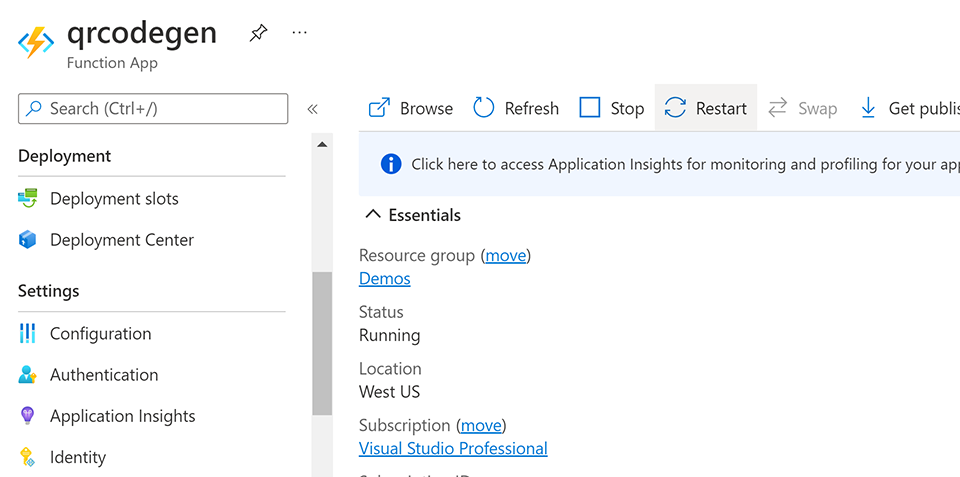Click the qrcodegen Function App lightning icon
960x477 pixels.
(x=36, y=43)
